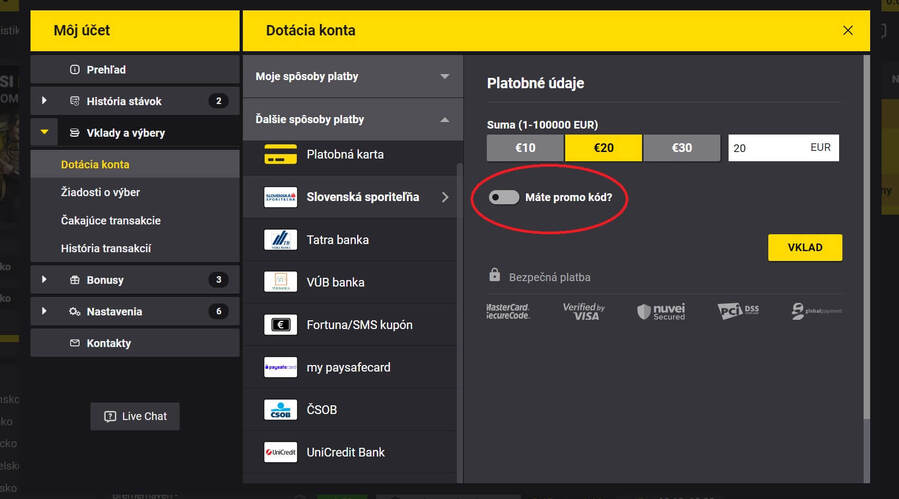Click the Bonusy badge 3
The height and width of the screenshot is (499, 899).
[218, 280]
